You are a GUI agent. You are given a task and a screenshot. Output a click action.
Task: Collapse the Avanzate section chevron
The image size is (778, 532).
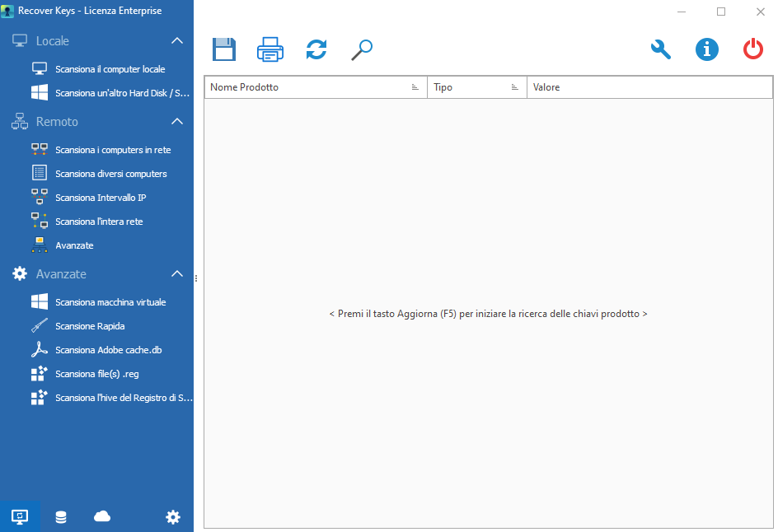[177, 273]
